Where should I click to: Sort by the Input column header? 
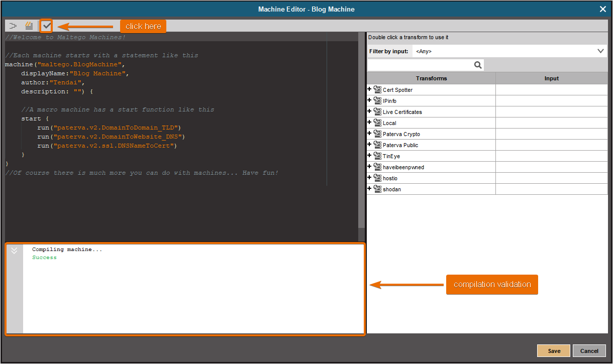click(x=552, y=78)
